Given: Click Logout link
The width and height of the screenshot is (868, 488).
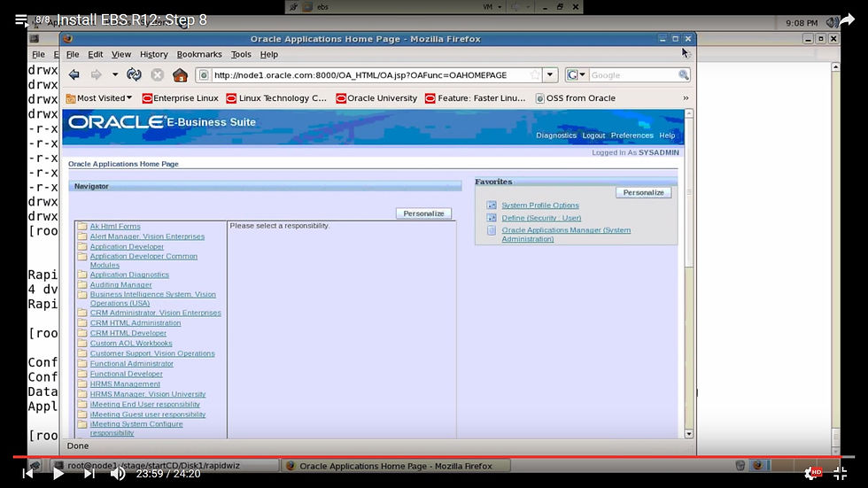Looking at the screenshot, I should pos(593,136).
